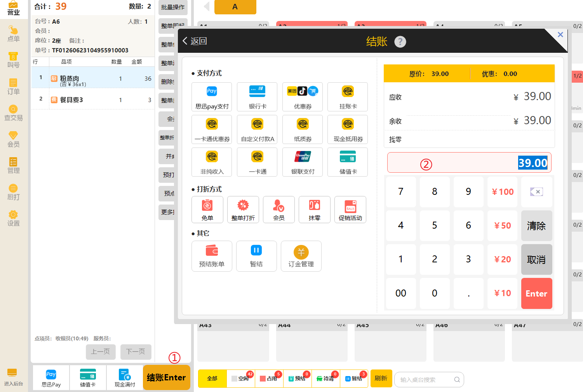Switch to the 全部 tables tab

[212, 378]
